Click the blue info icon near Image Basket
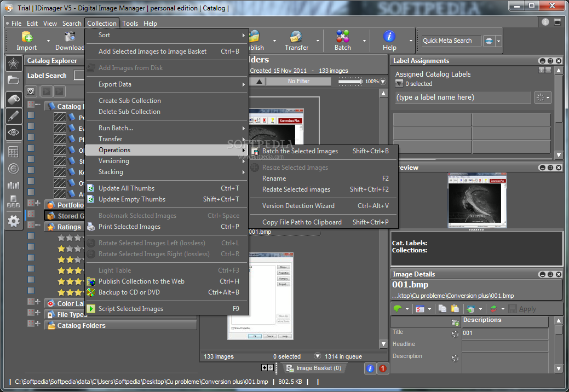This screenshot has width=569, height=392. coord(370,368)
